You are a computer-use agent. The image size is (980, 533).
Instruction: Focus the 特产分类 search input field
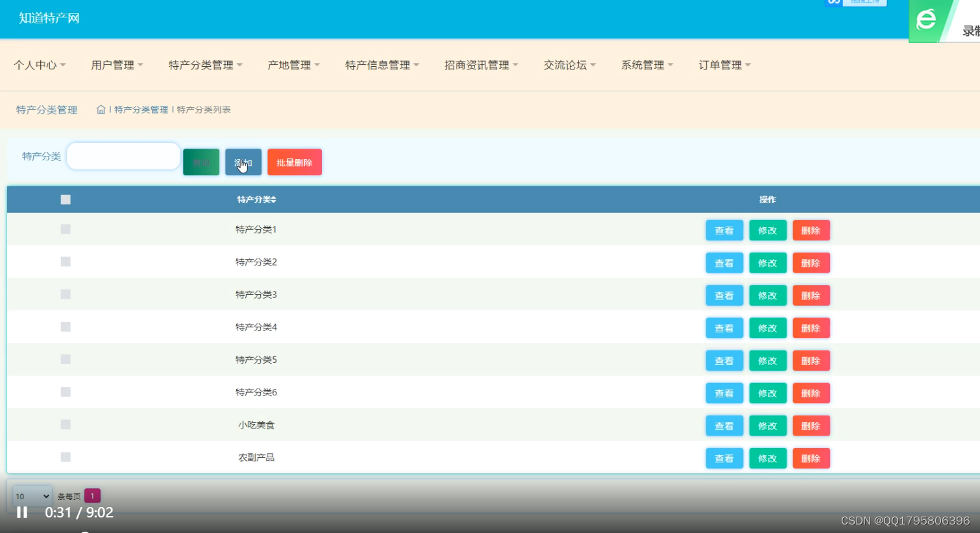pos(123,156)
